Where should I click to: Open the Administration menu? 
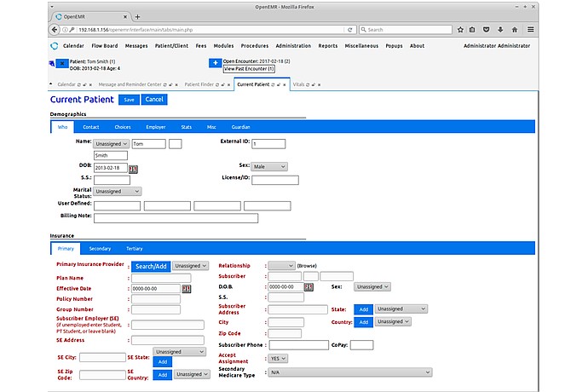click(x=293, y=46)
